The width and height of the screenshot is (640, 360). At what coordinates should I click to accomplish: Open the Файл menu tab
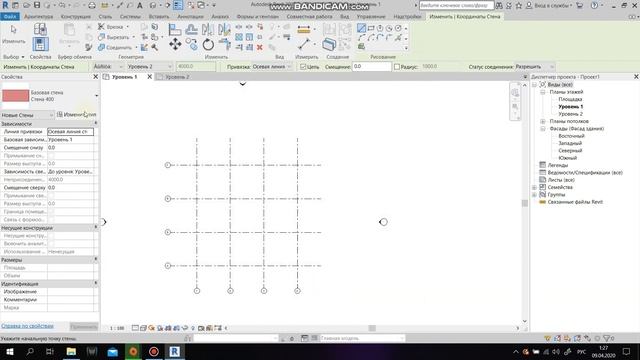coord(9,17)
